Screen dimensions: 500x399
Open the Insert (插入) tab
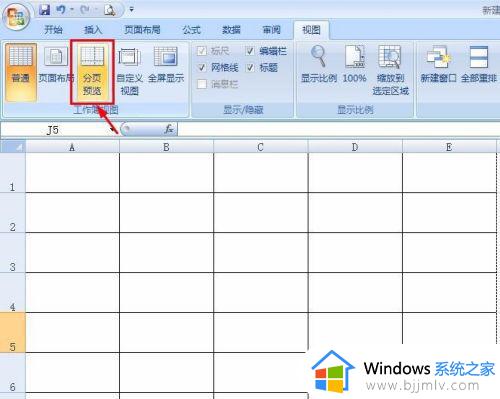pos(93,30)
